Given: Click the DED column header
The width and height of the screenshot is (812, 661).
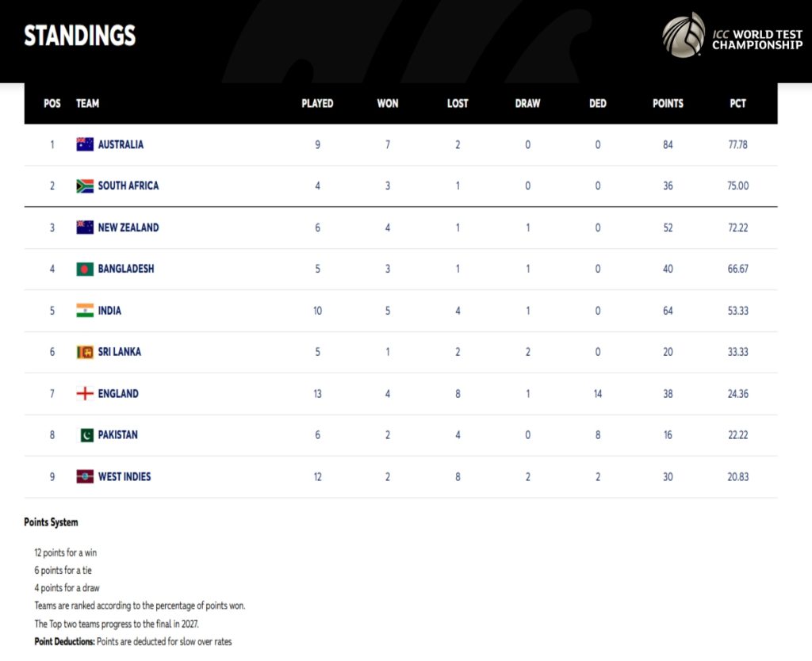Looking at the screenshot, I should [x=598, y=104].
